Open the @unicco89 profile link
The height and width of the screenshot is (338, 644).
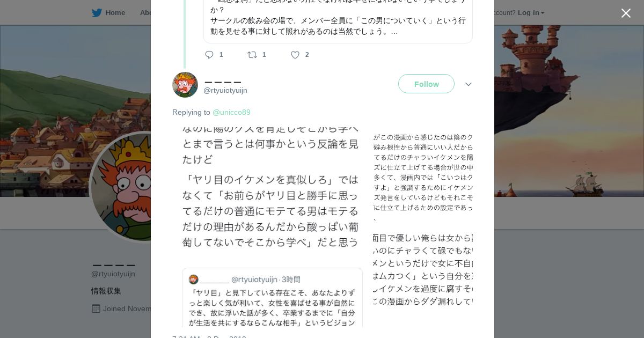(231, 112)
